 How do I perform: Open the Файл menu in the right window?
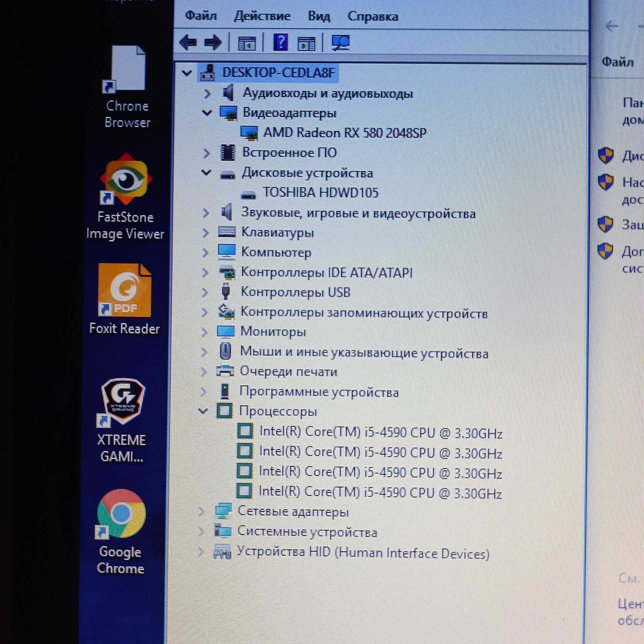[x=618, y=62]
